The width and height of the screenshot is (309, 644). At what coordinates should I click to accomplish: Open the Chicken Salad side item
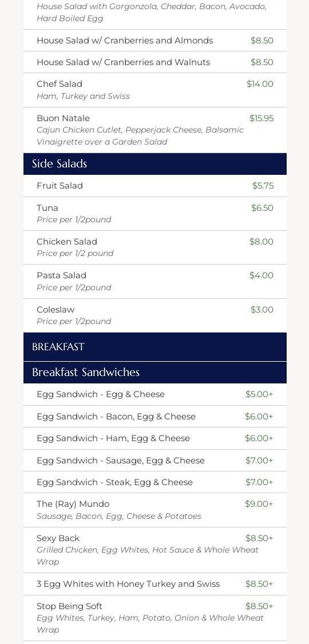click(154, 247)
